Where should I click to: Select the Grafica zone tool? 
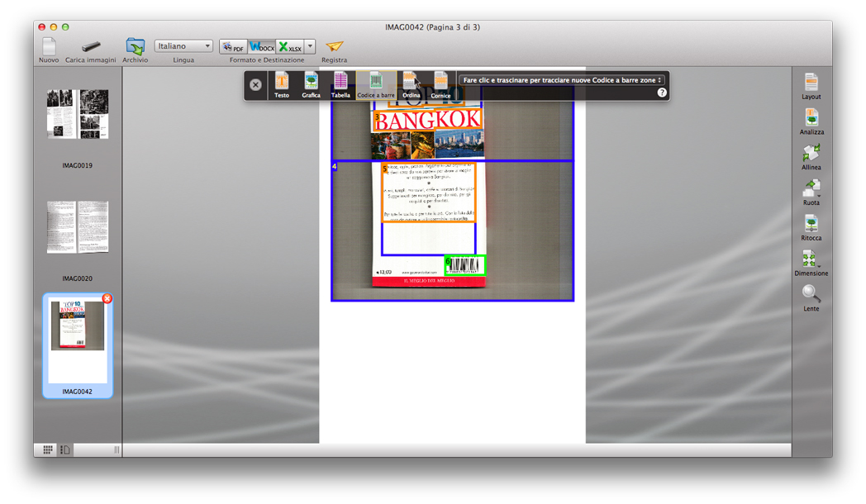[311, 85]
